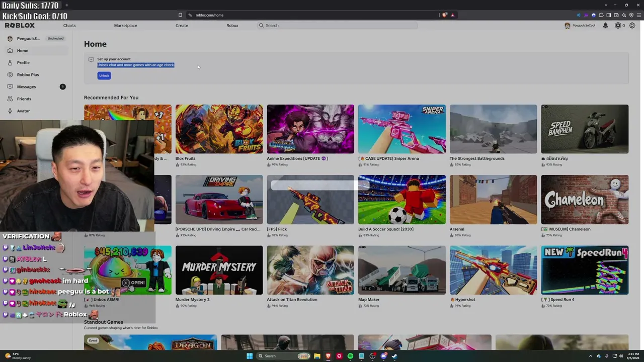
Task: Select the Robux tab
Action: click(232, 25)
